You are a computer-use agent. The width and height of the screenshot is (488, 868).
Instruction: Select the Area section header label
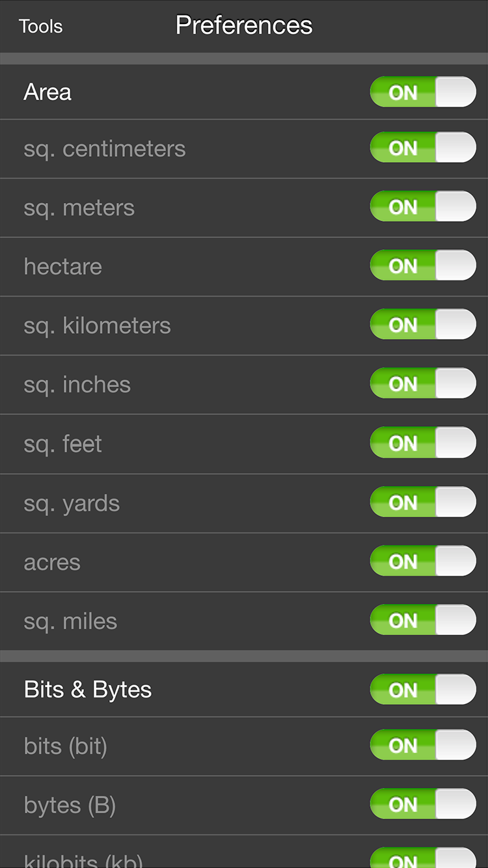click(x=47, y=92)
